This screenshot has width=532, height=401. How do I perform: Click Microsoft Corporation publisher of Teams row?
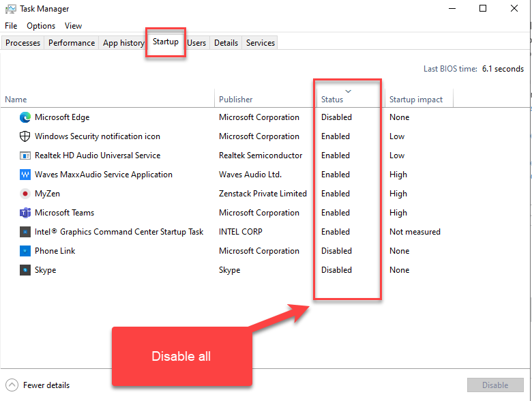[x=259, y=213]
